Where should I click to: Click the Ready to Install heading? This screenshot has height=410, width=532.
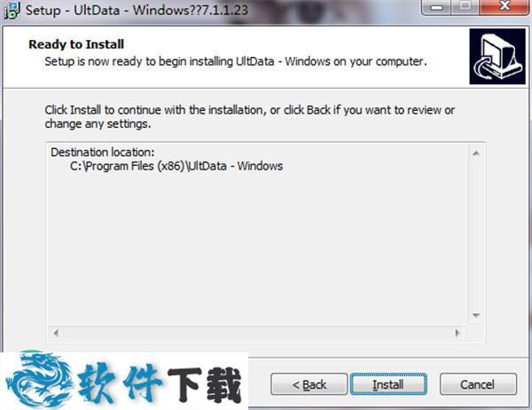[76, 44]
